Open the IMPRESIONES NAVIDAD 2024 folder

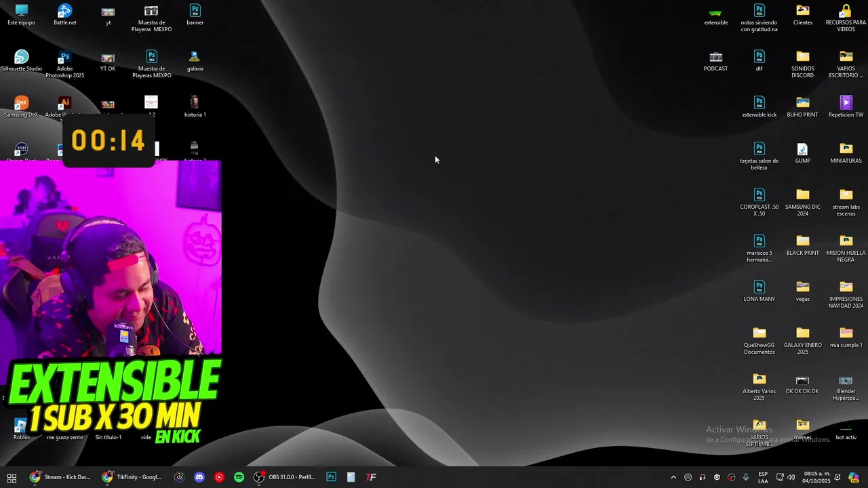pos(846,295)
